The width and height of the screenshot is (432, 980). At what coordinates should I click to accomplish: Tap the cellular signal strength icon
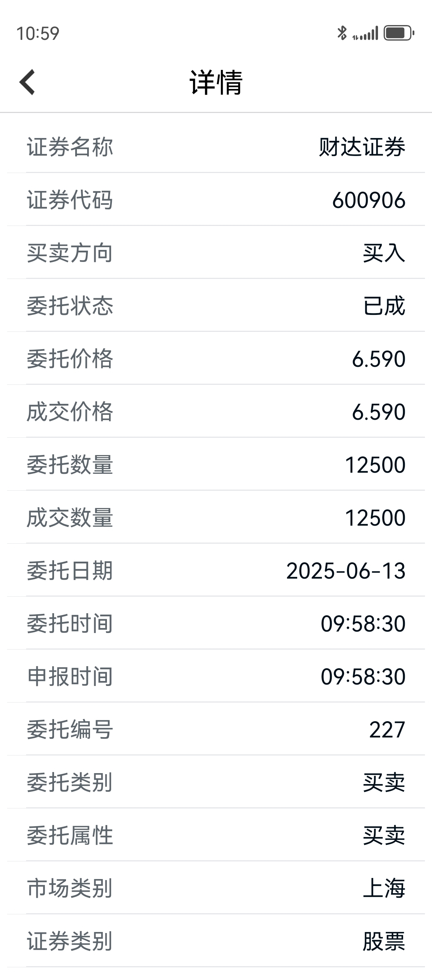[365, 33]
